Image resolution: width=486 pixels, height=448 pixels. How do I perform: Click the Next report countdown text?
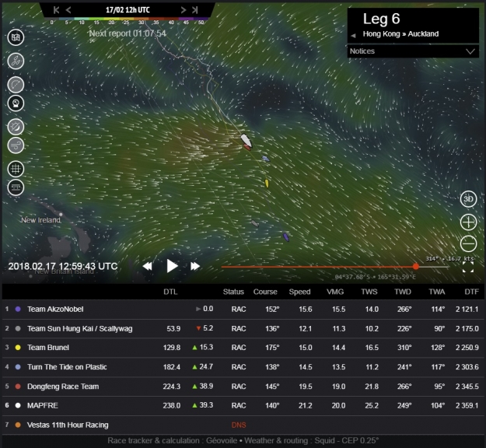click(x=128, y=33)
